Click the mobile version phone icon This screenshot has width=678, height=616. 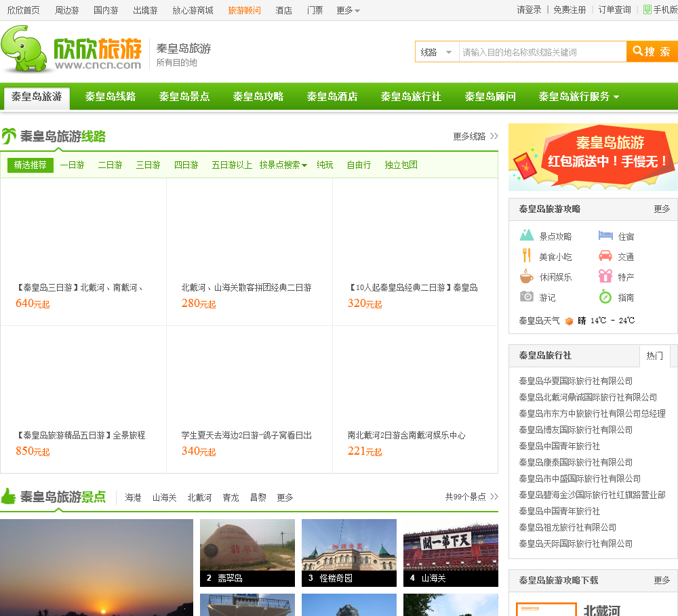(x=647, y=9)
